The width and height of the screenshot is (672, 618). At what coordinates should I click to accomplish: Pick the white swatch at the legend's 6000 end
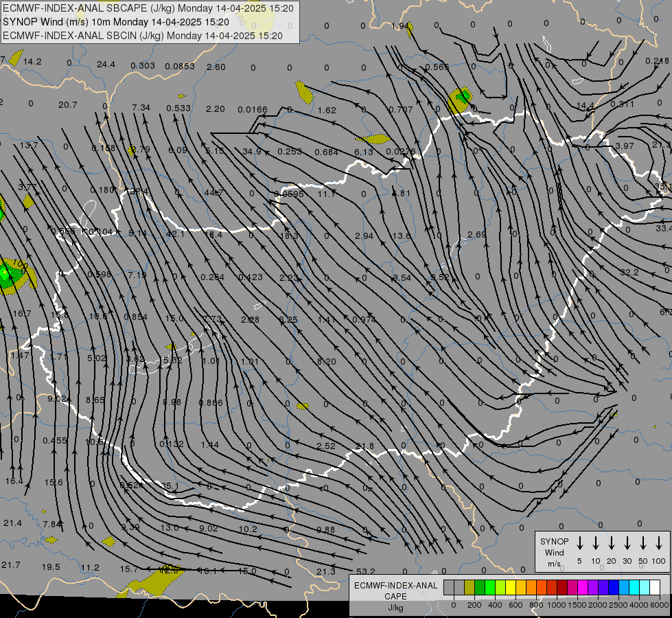[655, 587]
